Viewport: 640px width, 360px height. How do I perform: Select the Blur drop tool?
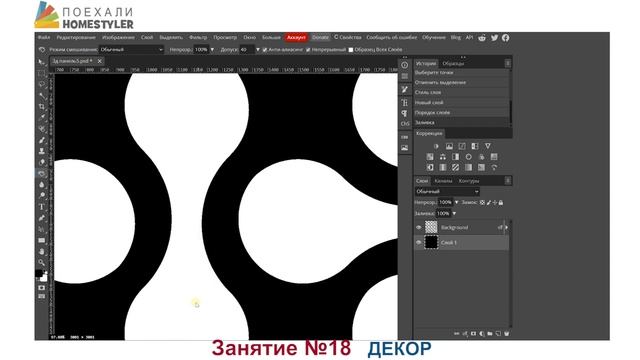[41, 184]
